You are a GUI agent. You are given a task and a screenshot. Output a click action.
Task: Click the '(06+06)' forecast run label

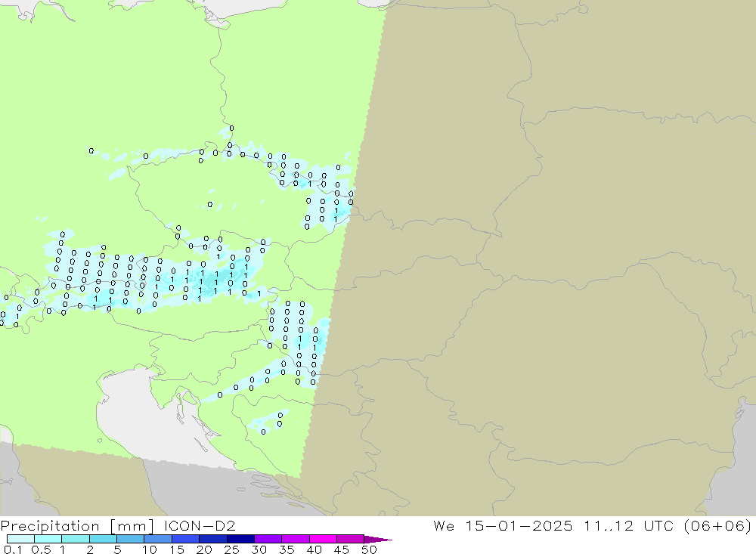[717, 525]
